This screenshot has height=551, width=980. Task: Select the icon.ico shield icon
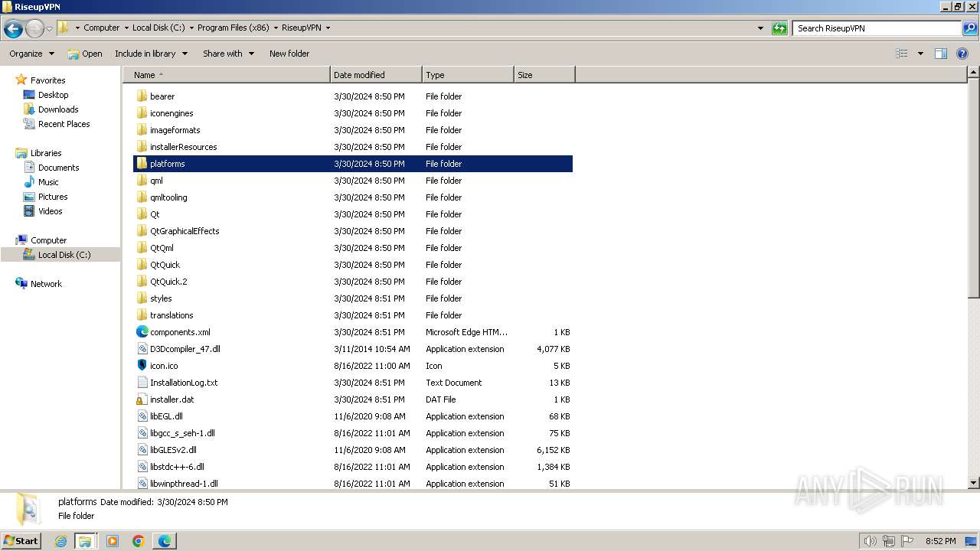(x=142, y=366)
